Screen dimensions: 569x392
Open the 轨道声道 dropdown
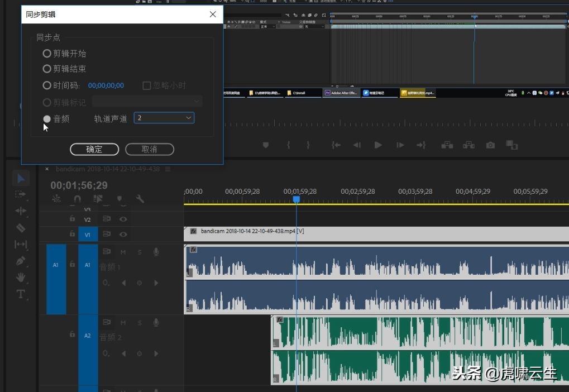(x=164, y=118)
